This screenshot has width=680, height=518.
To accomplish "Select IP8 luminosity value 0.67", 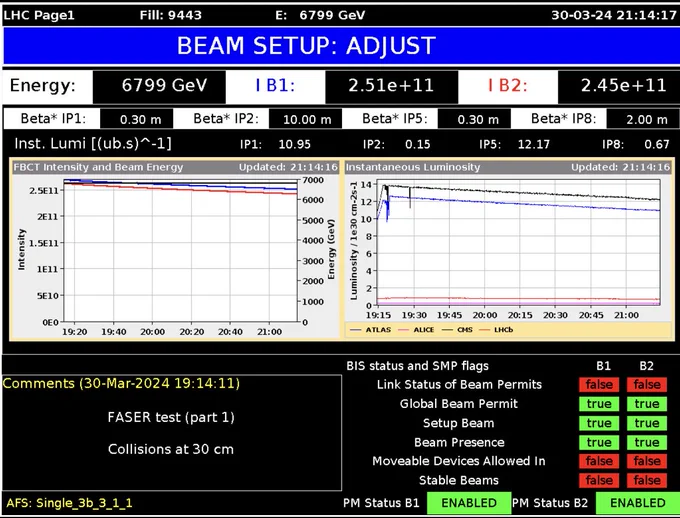I will click(x=657, y=144).
